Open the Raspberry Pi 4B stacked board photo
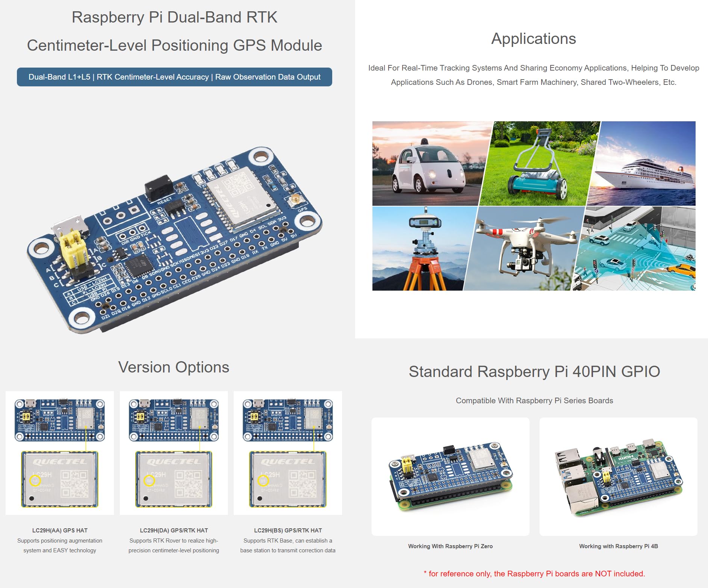Image resolution: width=708 pixels, height=588 pixels. [x=619, y=476]
